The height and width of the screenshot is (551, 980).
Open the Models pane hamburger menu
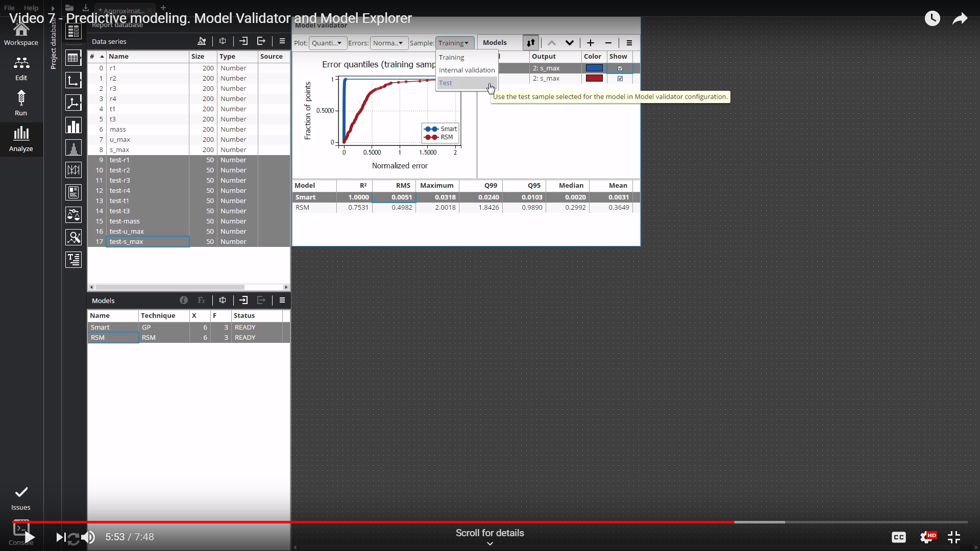282,300
